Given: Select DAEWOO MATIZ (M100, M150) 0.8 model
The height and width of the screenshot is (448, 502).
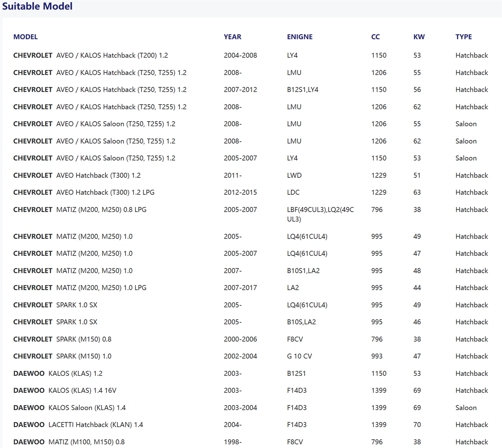Looking at the screenshot, I should [x=69, y=442].
